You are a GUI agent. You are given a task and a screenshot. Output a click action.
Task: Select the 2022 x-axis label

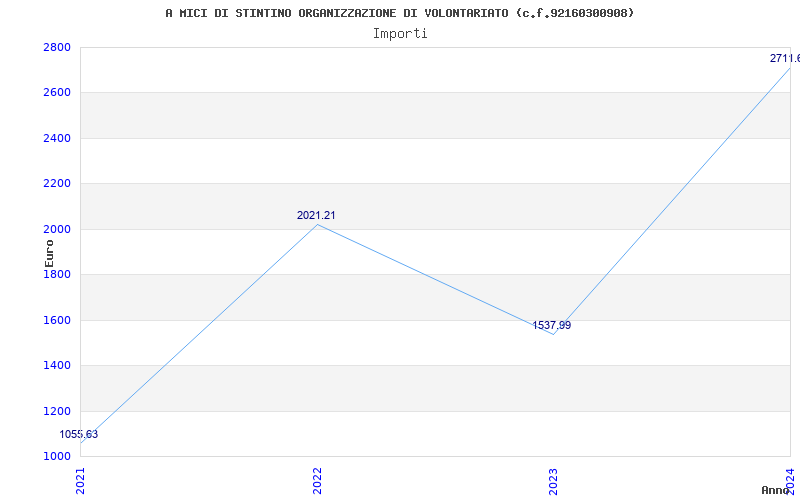(317, 481)
